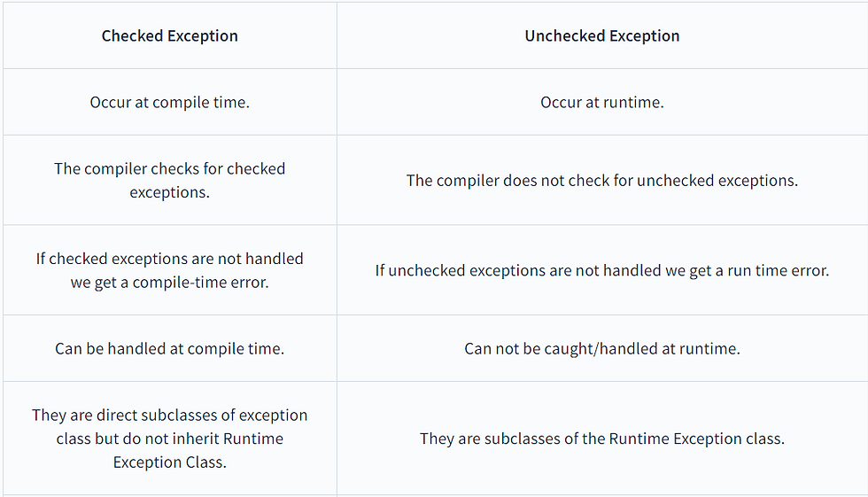Click the 'Exception Class.' last line text
The image size is (868, 497).
click(x=169, y=462)
